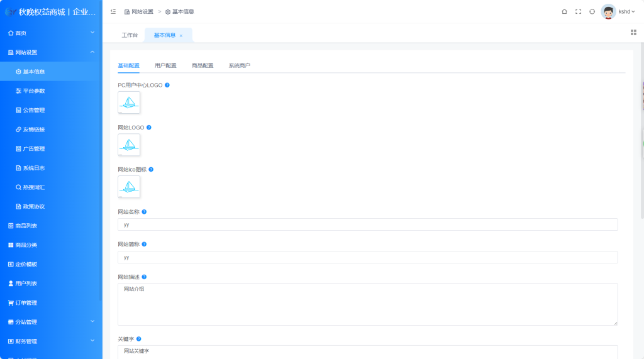
Task: Toggle fullscreen mode icon
Action: pos(578,11)
